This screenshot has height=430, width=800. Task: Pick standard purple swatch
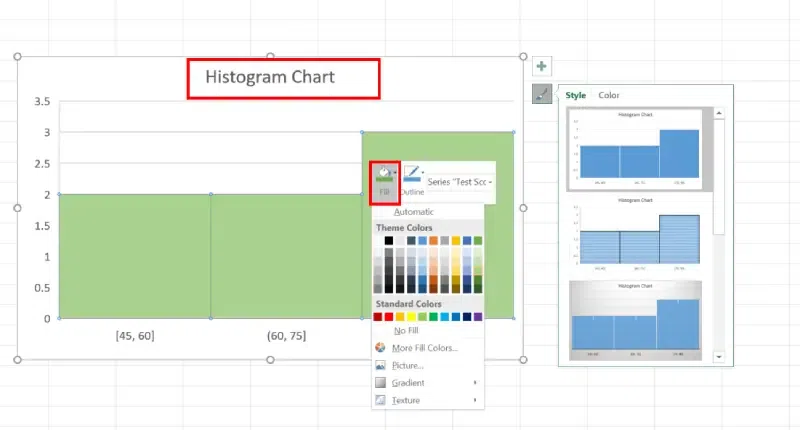click(x=478, y=317)
